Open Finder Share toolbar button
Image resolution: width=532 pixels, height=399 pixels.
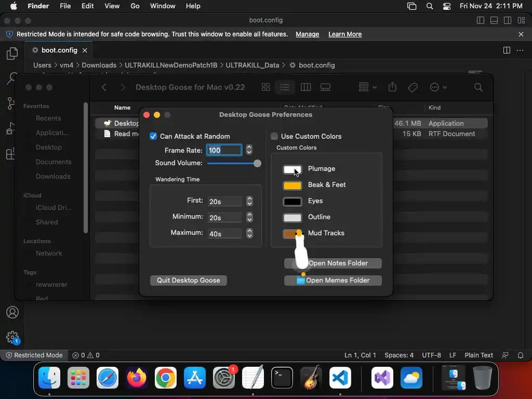(x=393, y=87)
